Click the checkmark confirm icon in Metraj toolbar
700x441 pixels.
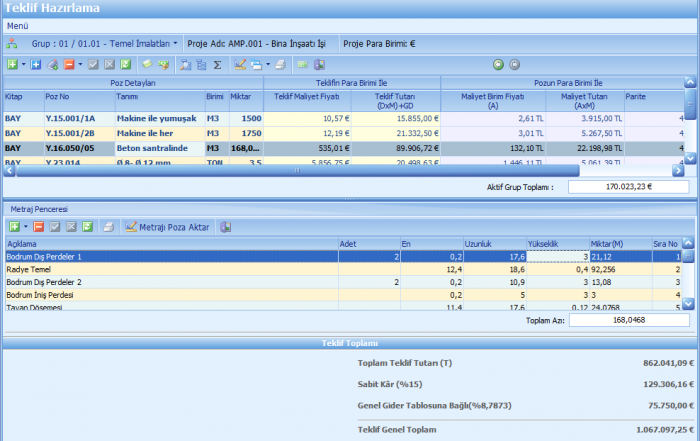pyautogui.click(x=55, y=227)
